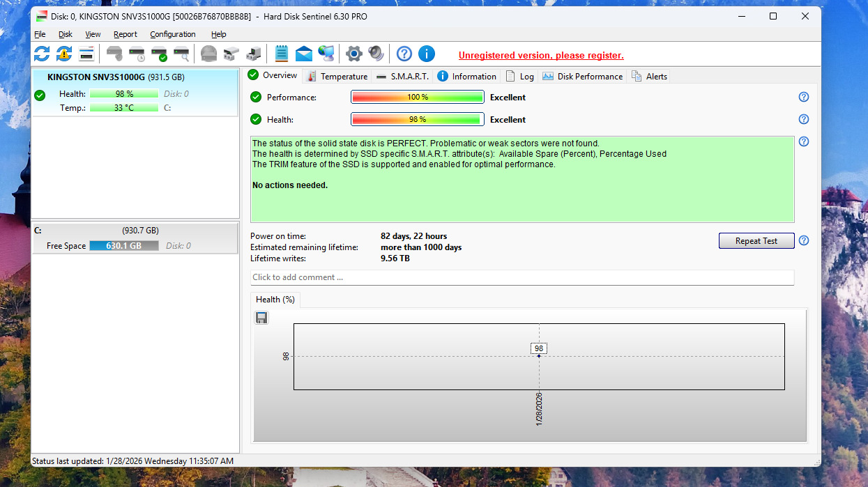Click the 'more than 1000 days' lifetime value
Image resolution: width=868 pixels, height=487 pixels.
[x=421, y=247]
